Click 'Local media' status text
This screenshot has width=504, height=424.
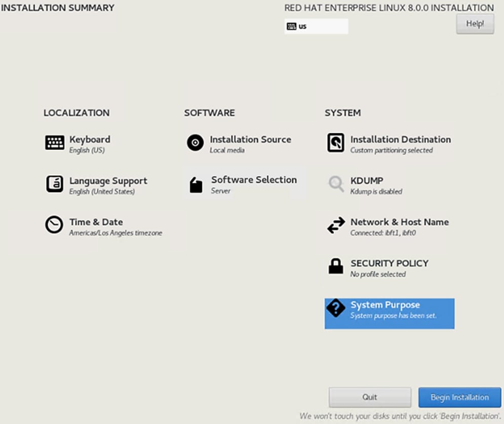point(227,150)
